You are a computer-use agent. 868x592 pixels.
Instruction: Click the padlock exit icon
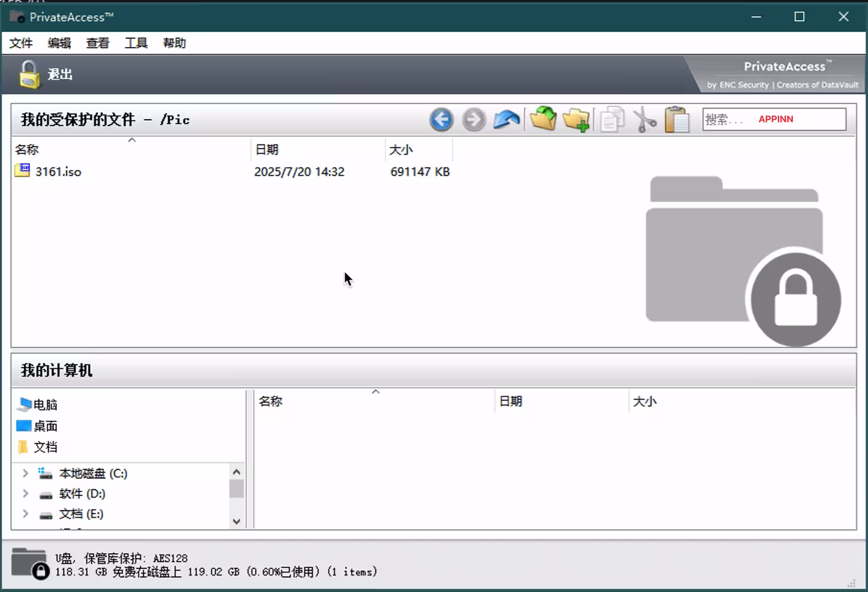click(x=29, y=74)
